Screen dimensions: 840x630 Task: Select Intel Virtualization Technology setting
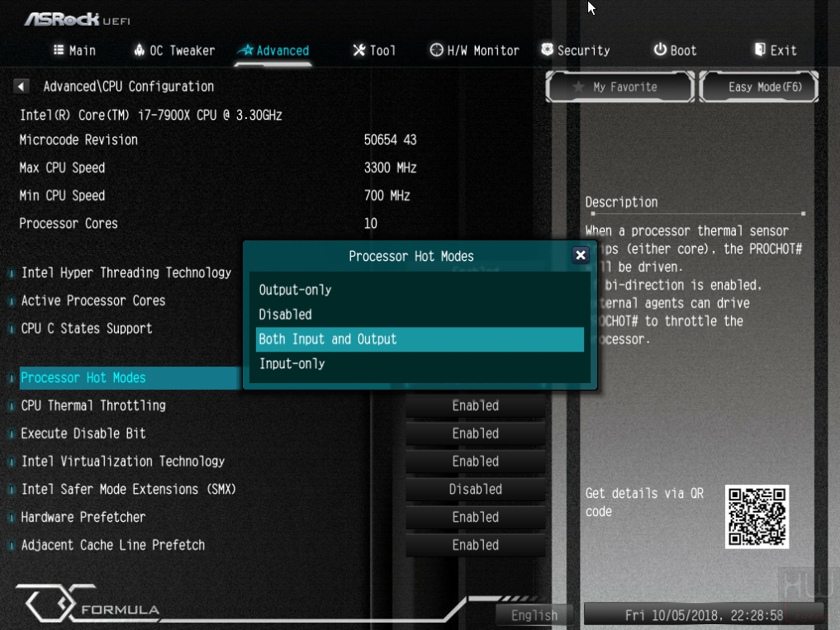pyautogui.click(x=123, y=462)
